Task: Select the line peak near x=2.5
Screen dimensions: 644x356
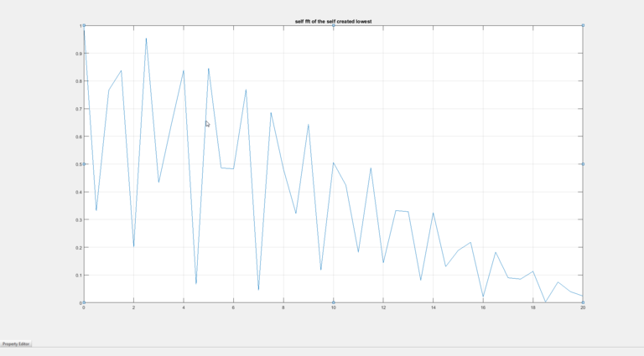Action: point(146,39)
